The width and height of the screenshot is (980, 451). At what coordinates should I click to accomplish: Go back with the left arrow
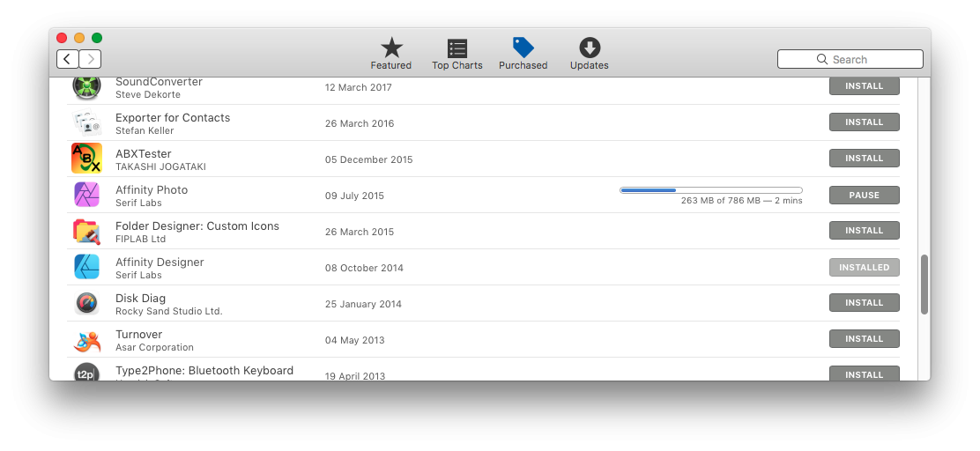coord(68,59)
